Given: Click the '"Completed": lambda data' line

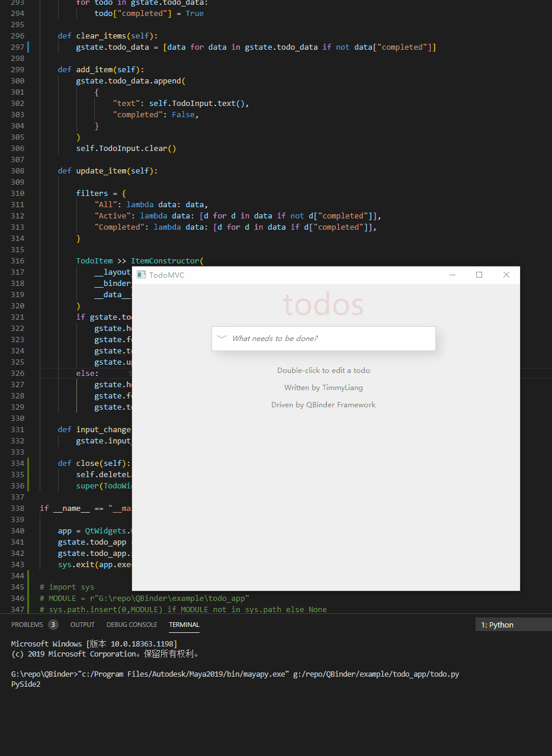Looking at the screenshot, I should pyautogui.click(x=236, y=227).
